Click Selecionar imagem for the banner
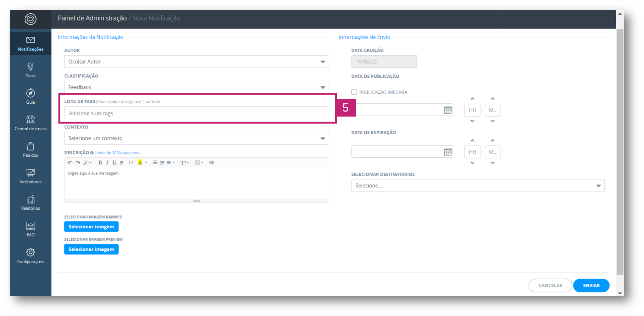This screenshot has height=316, width=644. 91,226
